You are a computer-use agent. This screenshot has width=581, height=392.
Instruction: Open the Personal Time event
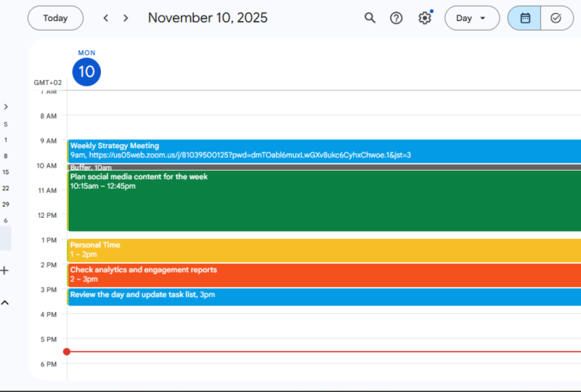click(324, 250)
